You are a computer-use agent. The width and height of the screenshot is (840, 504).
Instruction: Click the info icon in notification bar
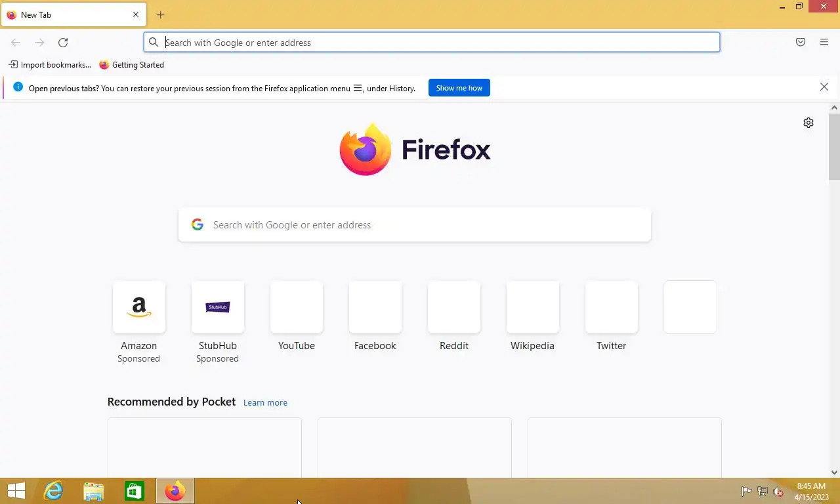(18, 87)
